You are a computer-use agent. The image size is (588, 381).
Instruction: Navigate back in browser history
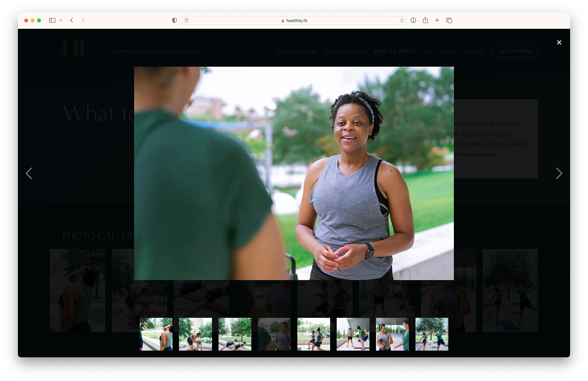click(72, 21)
